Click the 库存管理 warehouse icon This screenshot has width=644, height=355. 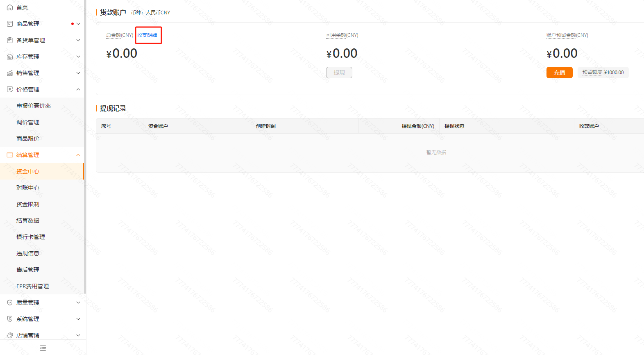point(10,57)
